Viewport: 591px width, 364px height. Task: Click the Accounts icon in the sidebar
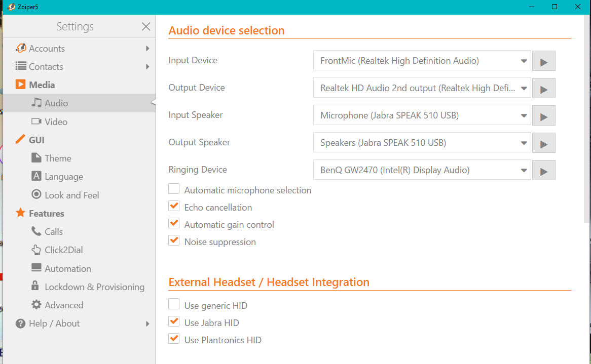[x=21, y=48]
